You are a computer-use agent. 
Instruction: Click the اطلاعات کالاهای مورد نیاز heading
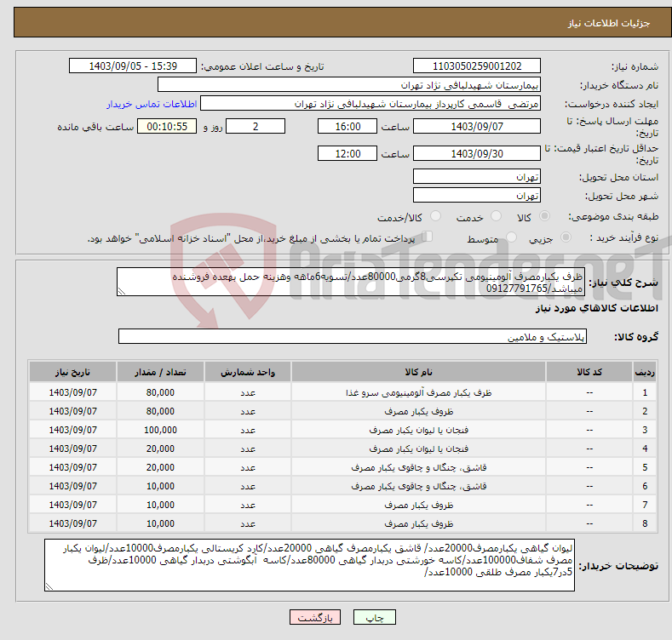tap(596, 308)
